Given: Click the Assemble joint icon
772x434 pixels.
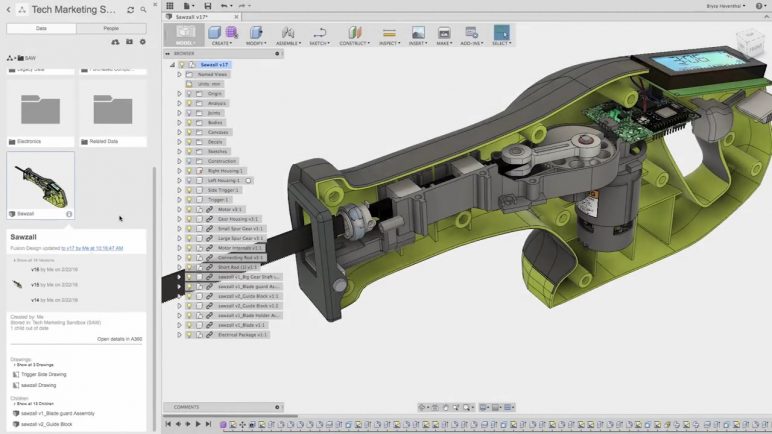Looking at the screenshot, I should coord(288,33).
